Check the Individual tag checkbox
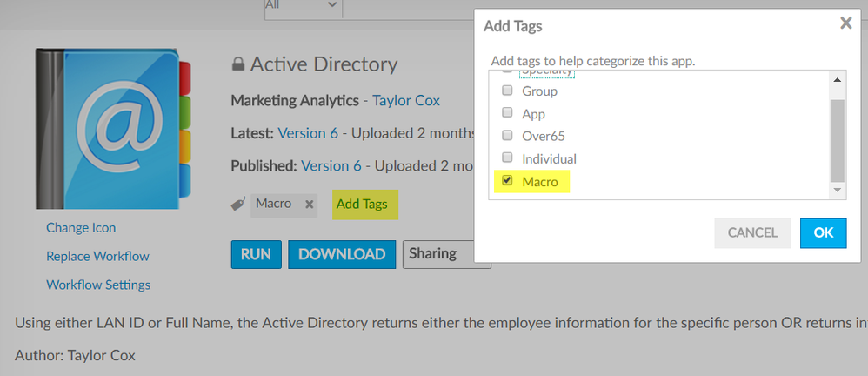 (508, 158)
